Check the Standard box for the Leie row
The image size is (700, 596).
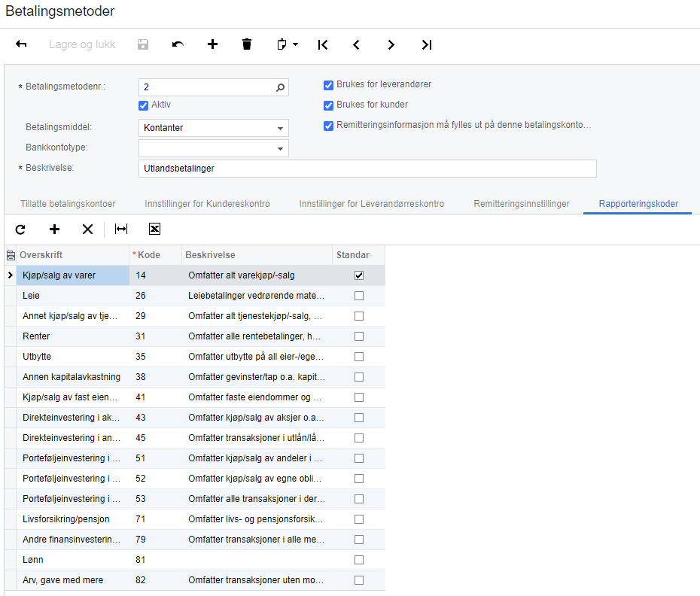[x=359, y=296]
